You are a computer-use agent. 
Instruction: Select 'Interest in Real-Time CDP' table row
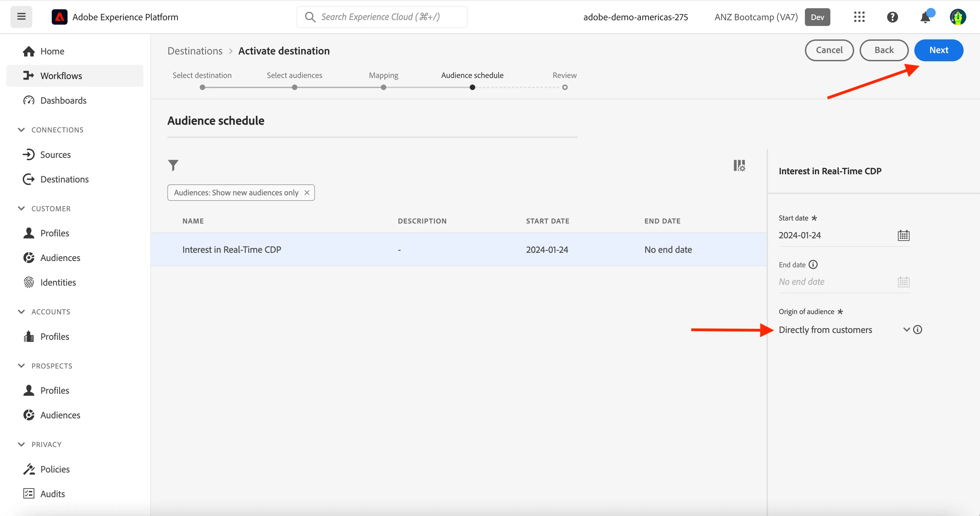click(x=459, y=250)
